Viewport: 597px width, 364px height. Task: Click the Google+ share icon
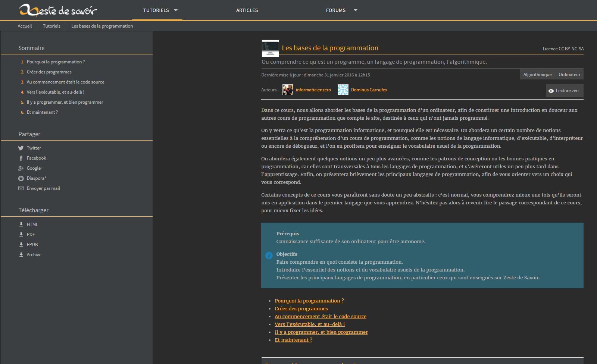pyautogui.click(x=21, y=168)
